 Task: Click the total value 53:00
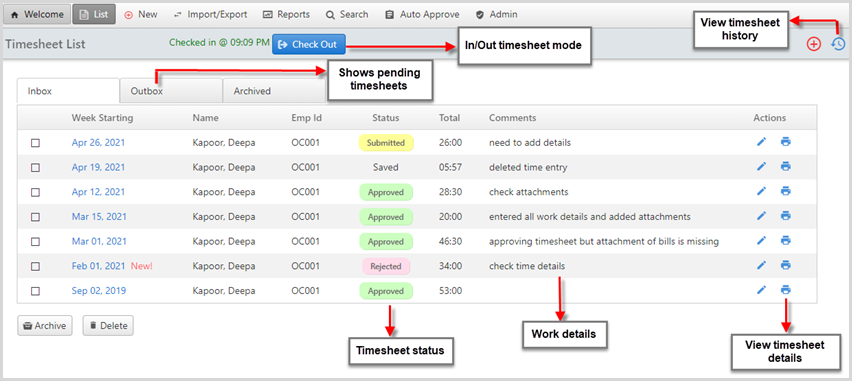[450, 291]
